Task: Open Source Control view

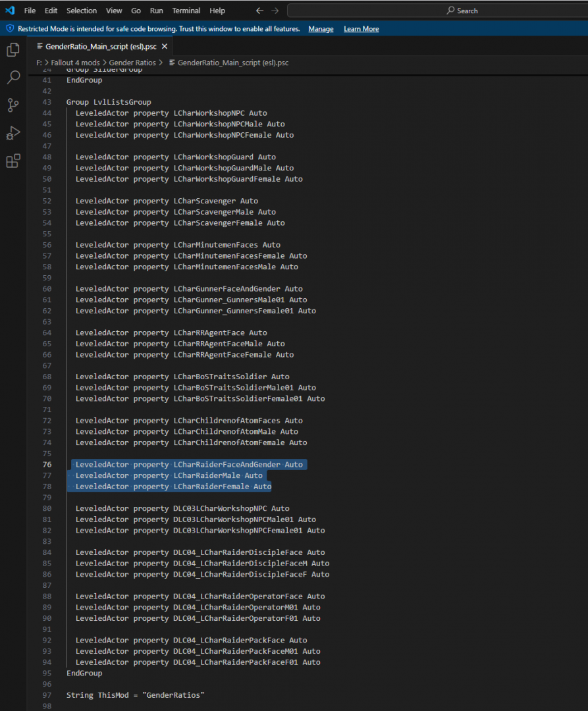Action: coord(13,105)
